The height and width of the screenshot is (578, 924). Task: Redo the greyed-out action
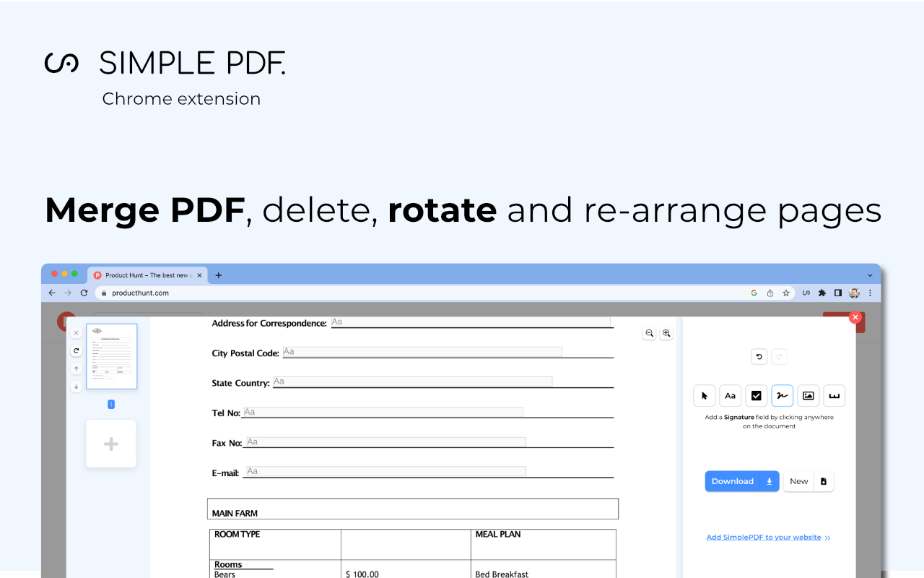point(779,356)
